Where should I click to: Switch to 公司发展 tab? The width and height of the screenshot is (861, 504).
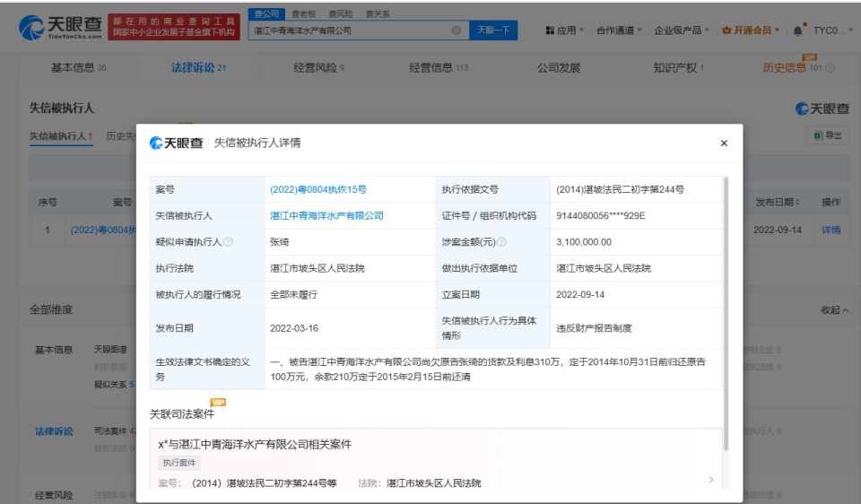pyautogui.click(x=559, y=68)
